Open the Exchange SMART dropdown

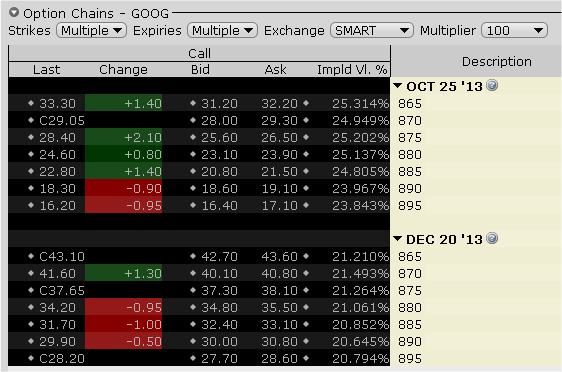(x=372, y=30)
